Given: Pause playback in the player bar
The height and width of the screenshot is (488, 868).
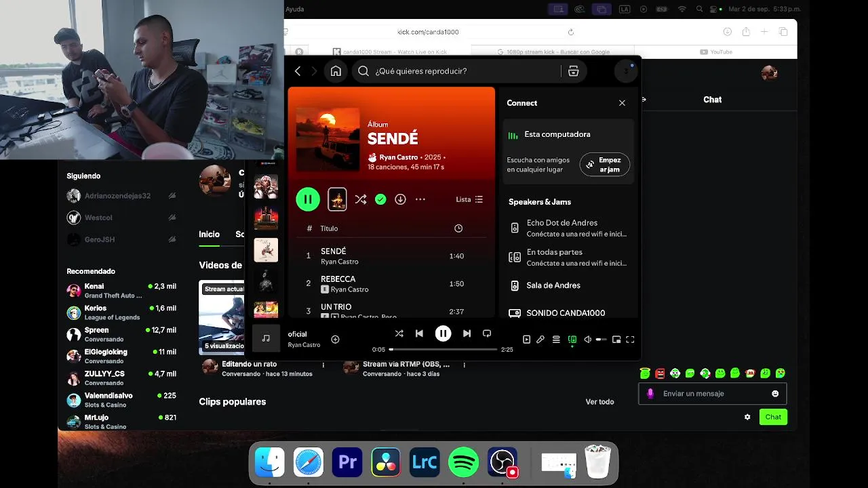Looking at the screenshot, I should click(443, 333).
